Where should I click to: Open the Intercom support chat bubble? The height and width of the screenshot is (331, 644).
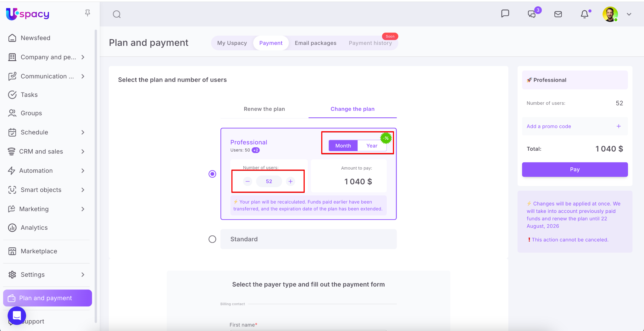point(17,315)
